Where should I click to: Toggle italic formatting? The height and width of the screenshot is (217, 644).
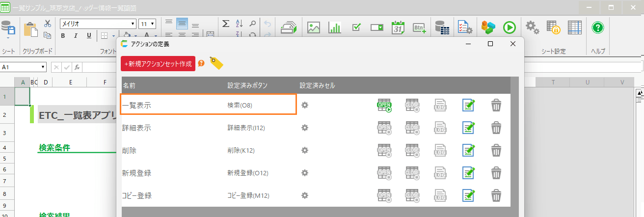tap(76, 35)
